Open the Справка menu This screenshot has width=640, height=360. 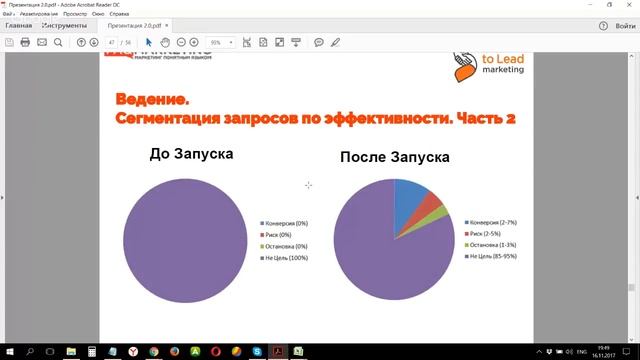119,14
